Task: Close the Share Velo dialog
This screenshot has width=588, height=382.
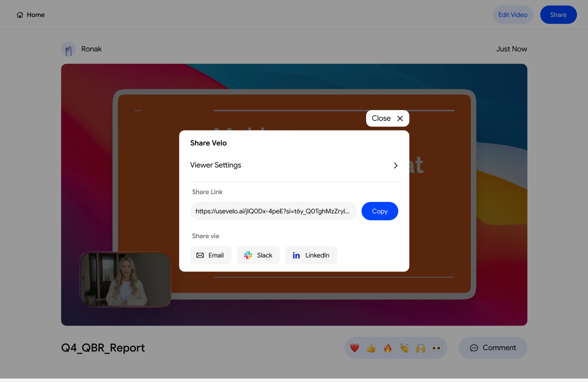Action: (x=387, y=118)
